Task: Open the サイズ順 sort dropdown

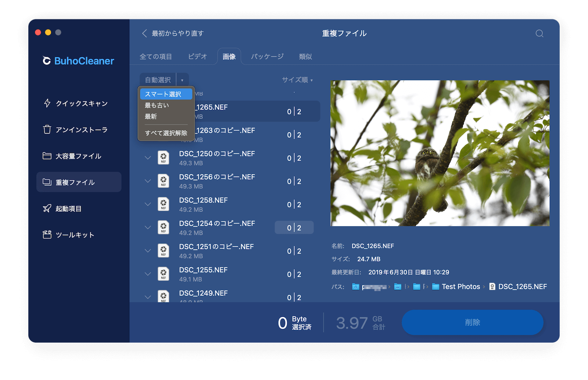Action: click(x=297, y=80)
